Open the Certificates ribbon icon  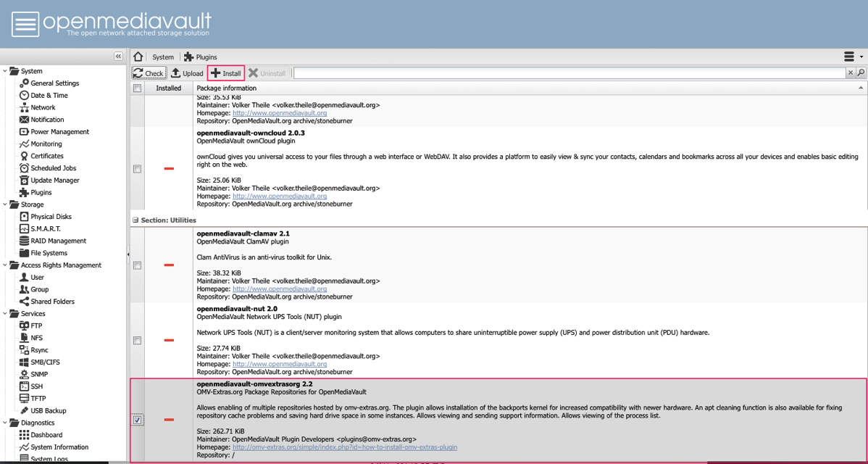[x=24, y=156]
